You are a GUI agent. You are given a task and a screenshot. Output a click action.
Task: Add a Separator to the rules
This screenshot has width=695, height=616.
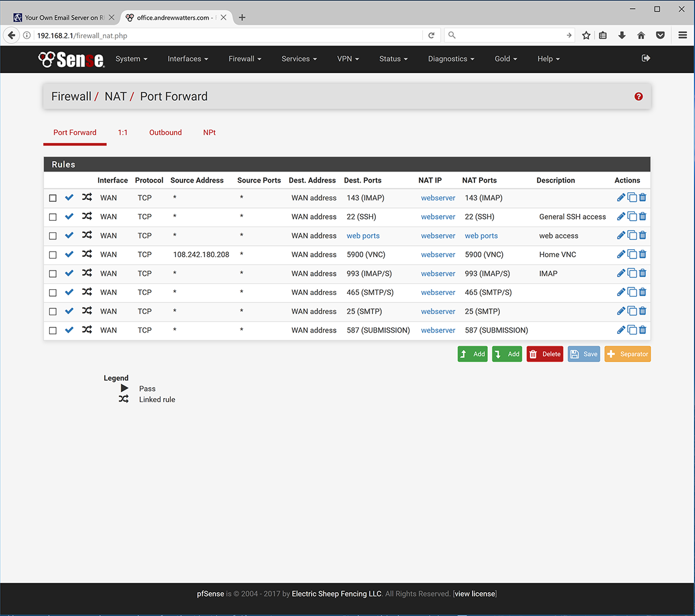coord(628,354)
